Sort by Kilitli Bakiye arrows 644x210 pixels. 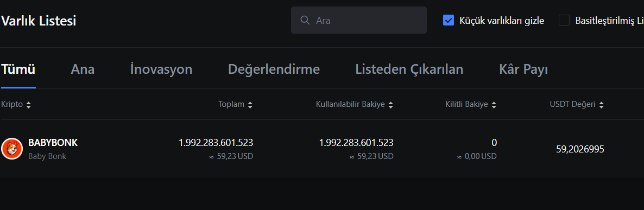[x=494, y=105]
